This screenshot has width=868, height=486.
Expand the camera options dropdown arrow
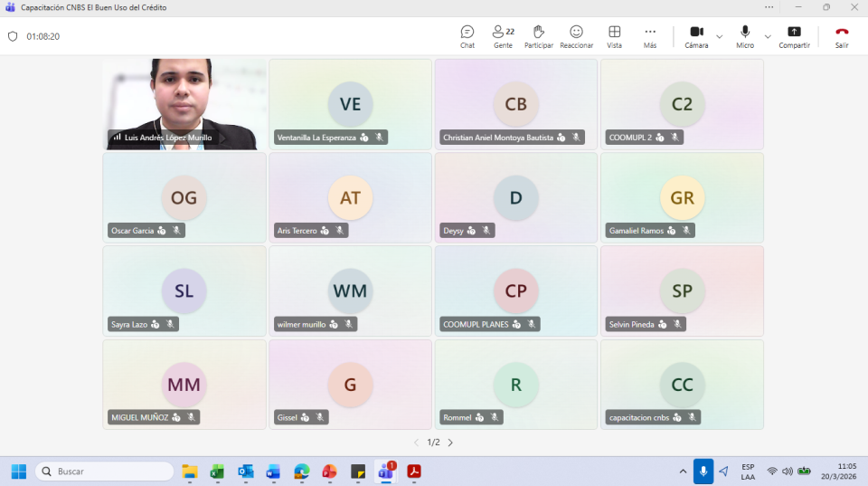pos(720,37)
